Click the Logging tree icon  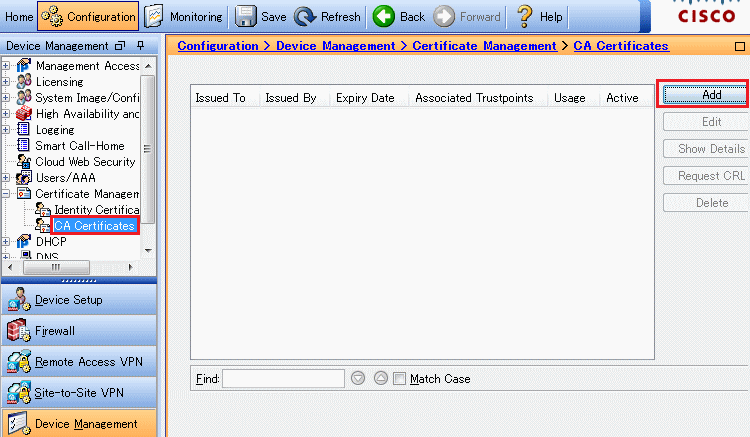coord(23,130)
